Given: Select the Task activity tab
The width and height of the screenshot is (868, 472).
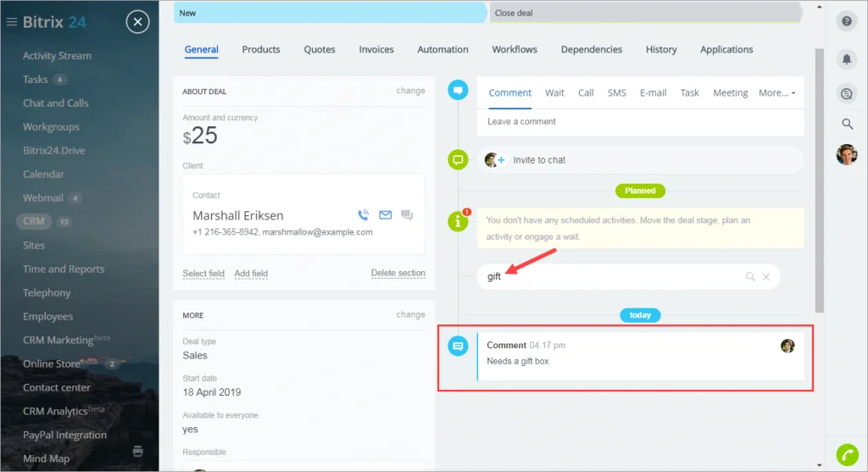Looking at the screenshot, I should click(x=689, y=93).
